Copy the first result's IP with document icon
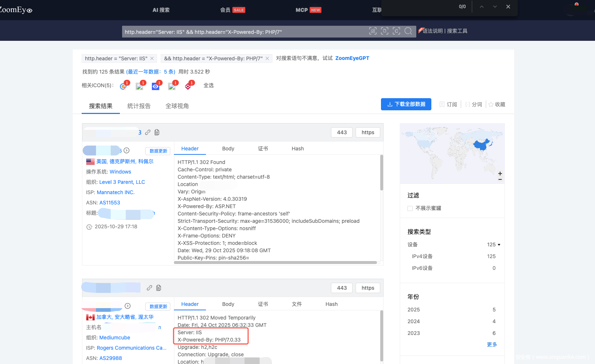 coord(157,132)
